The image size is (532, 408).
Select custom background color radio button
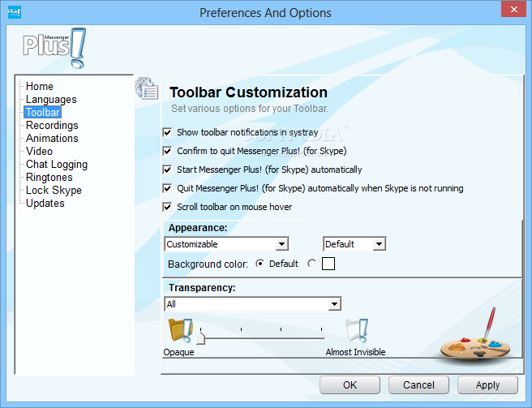click(311, 264)
